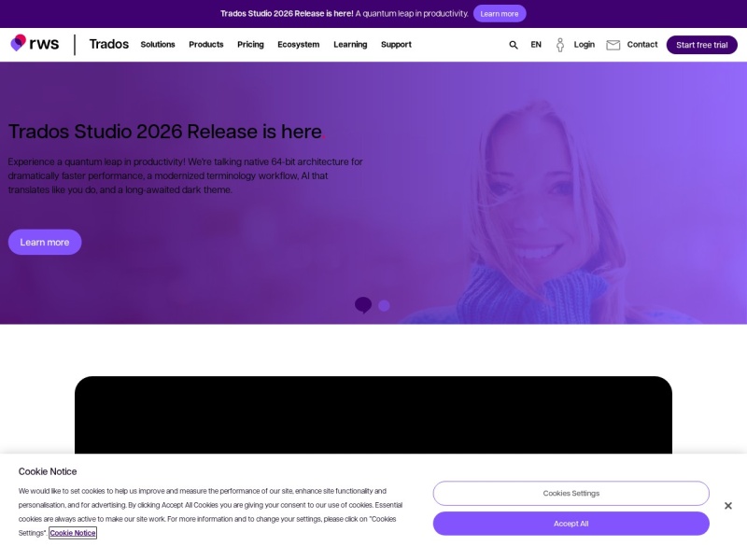Screen dimensions: 747x560
Task: Click the RWS logo
Action: coord(35,43)
